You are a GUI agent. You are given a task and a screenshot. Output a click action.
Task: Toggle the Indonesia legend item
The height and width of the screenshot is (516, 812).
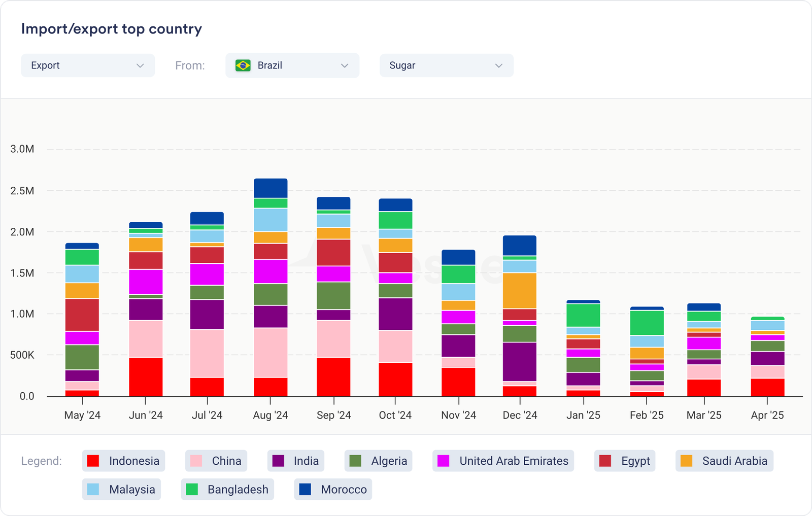pos(123,461)
